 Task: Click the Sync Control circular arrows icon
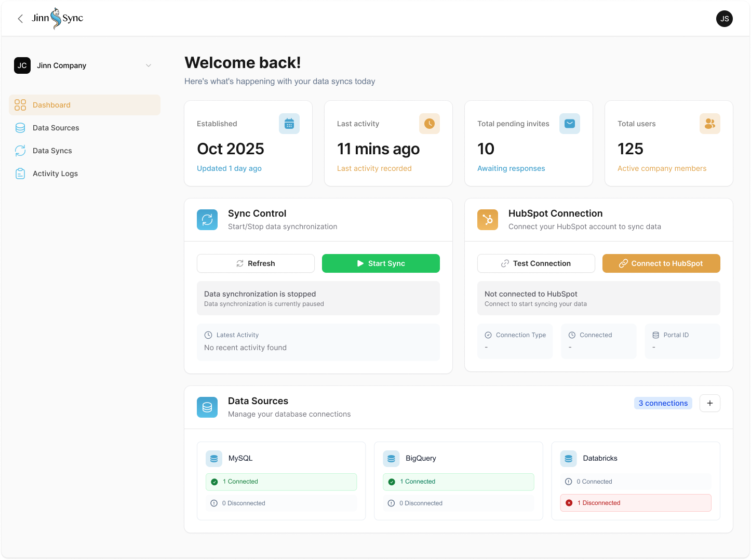(x=207, y=220)
